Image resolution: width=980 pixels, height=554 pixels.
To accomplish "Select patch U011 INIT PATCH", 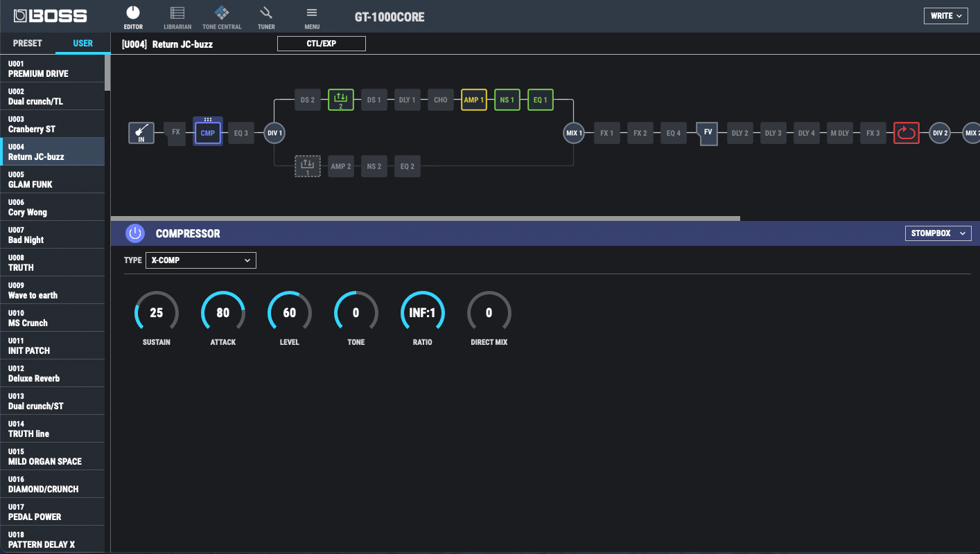I will pyautogui.click(x=52, y=346).
